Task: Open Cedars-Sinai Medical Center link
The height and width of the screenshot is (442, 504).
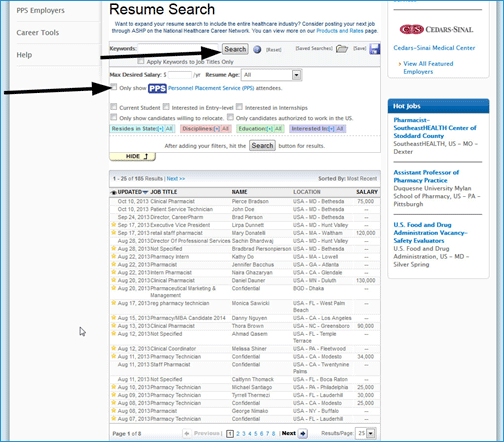Action: pos(434,48)
